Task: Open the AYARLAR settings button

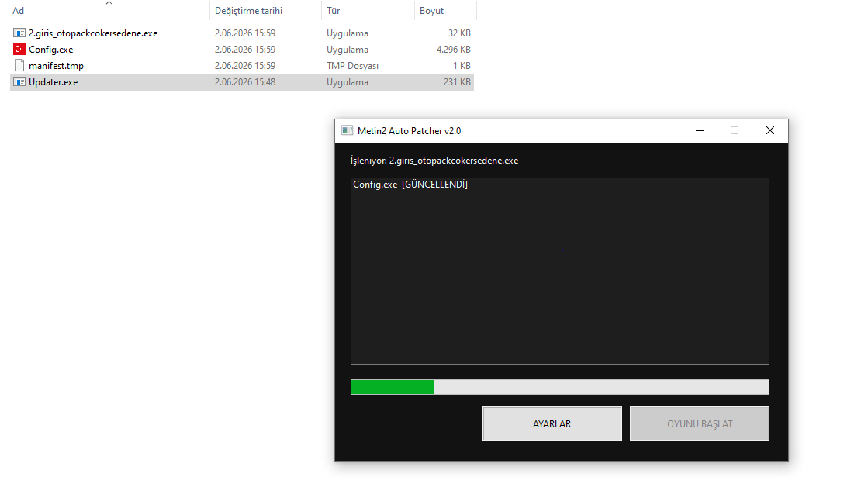Action: (x=552, y=423)
